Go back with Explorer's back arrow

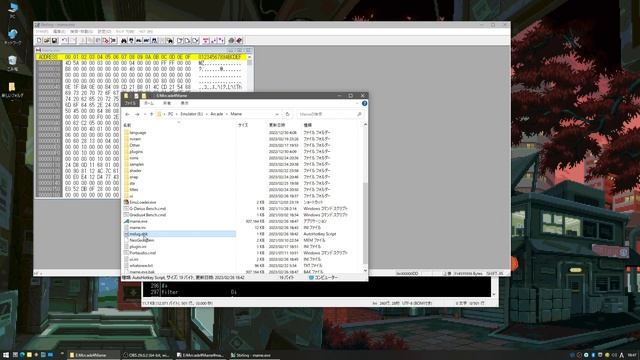[127, 114]
